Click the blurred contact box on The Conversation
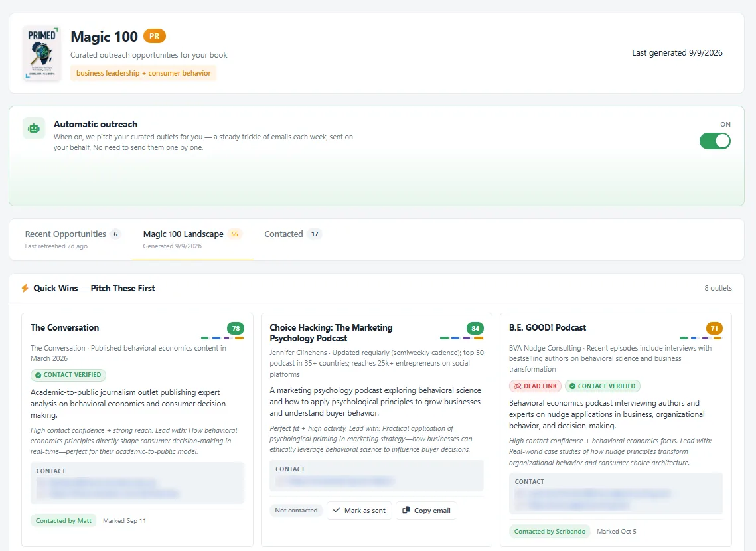The height and width of the screenshot is (551, 756). (x=137, y=483)
